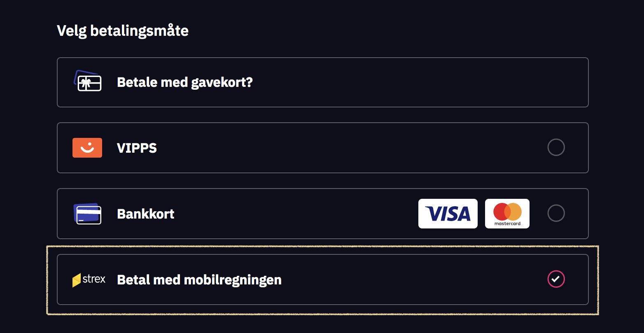Click the yellow Strex hexagon icon
Viewport: 644px width, 333px height.
click(77, 280)
